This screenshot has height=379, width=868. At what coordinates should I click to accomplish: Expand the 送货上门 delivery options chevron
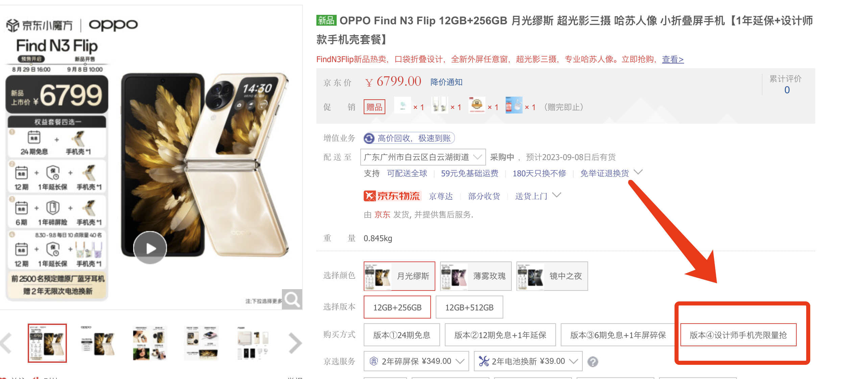point(556,195)
